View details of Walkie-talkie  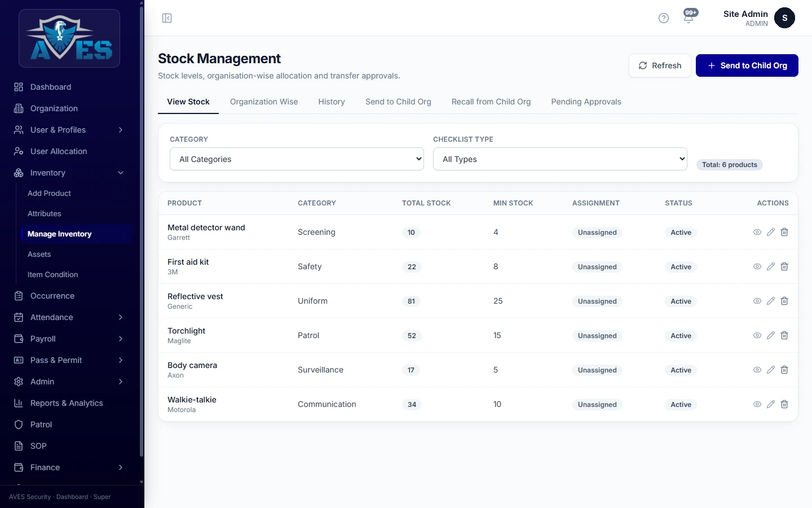pyautogui.click(x=757, y=404)
